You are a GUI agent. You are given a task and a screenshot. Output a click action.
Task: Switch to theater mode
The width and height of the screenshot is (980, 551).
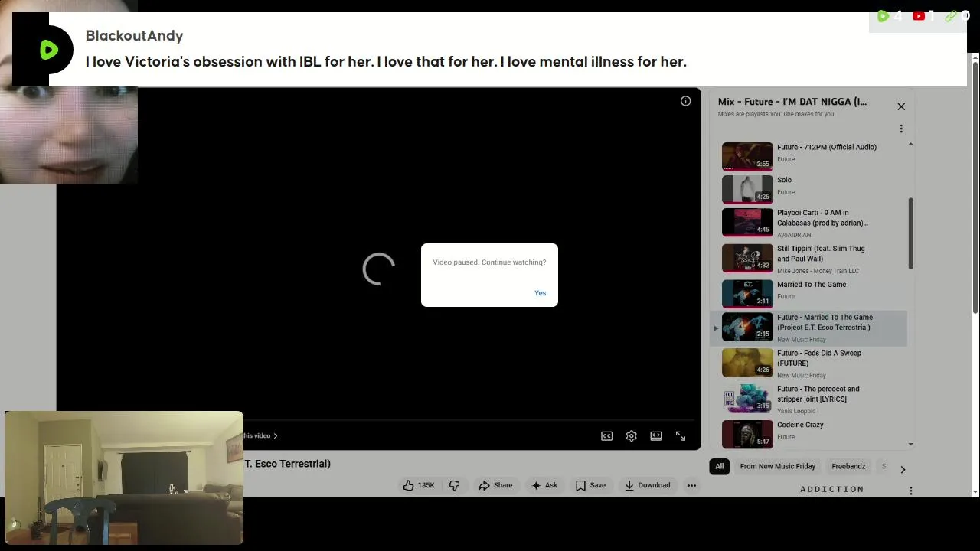655,435
